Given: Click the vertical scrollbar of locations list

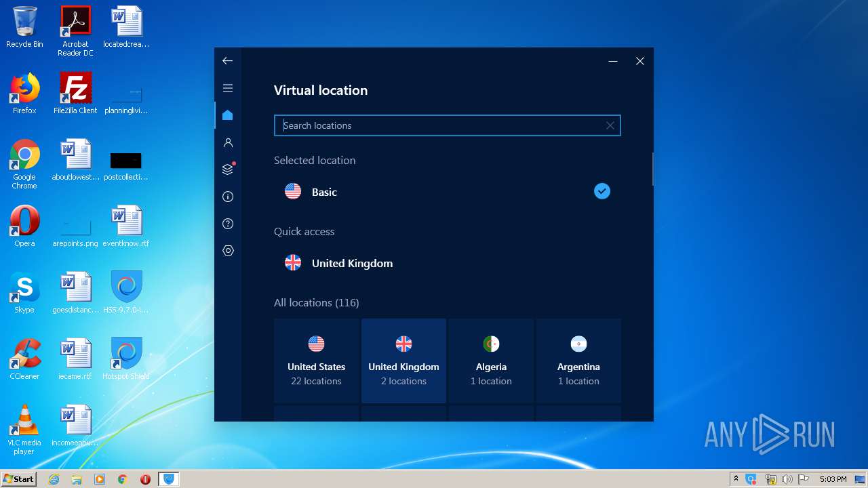Looking at the screenshot, I should point(652,169).
